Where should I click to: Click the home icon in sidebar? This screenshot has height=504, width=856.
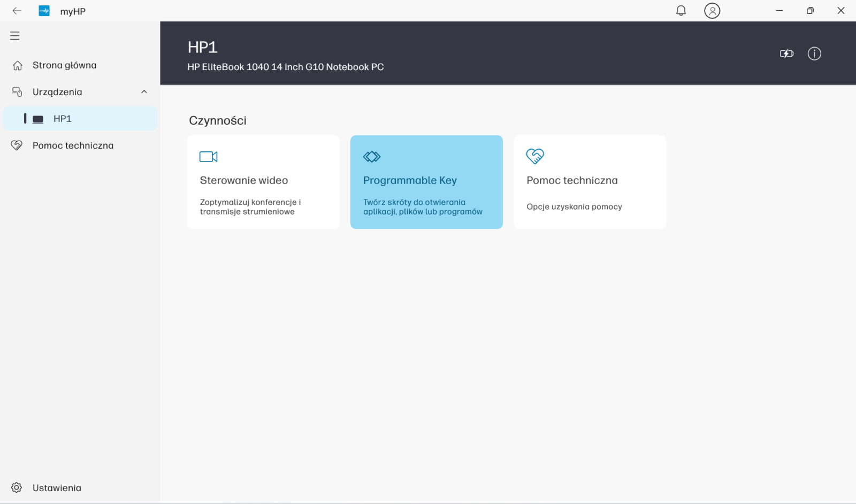point(18,65)
